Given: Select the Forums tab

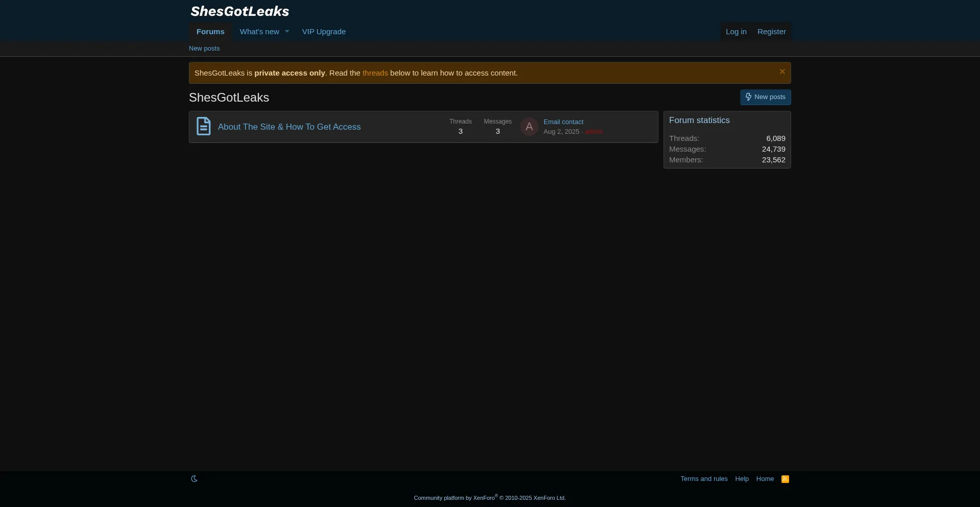Looking at the screenshot, I should (210, 32).
